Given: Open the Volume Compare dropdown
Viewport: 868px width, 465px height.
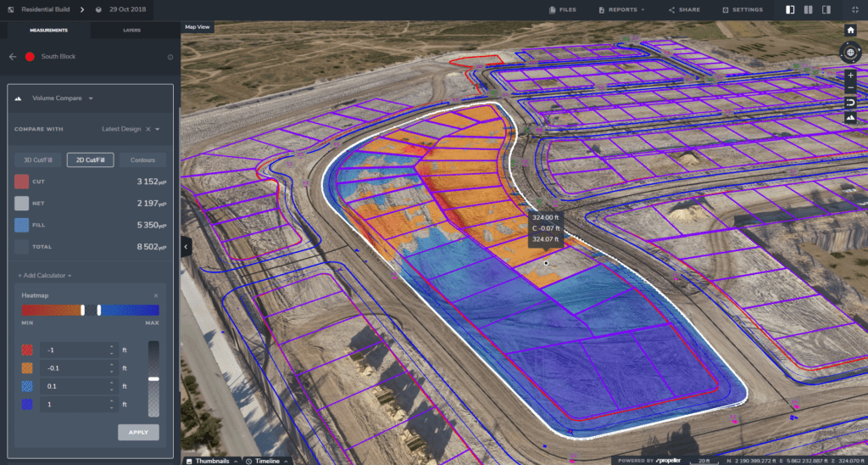Looking at the screenshot, I should 63,98.
